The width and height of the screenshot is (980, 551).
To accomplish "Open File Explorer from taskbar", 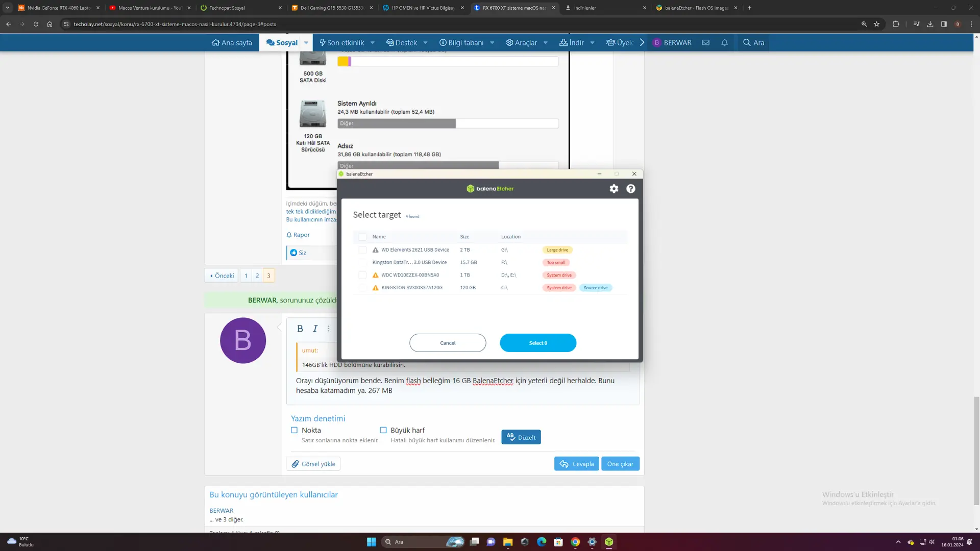I will point(508,542).
